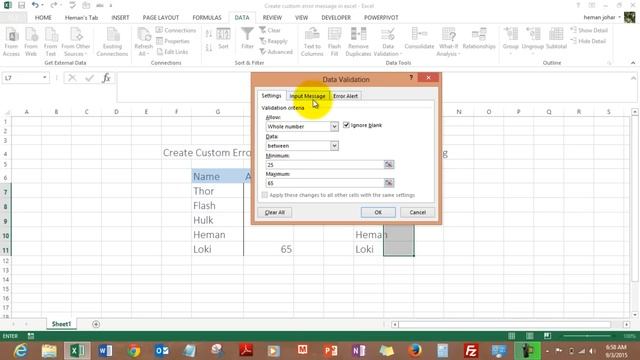This screenshot has width=640, height=360.
Task: Click the Group outline icon
Action: 511,40
